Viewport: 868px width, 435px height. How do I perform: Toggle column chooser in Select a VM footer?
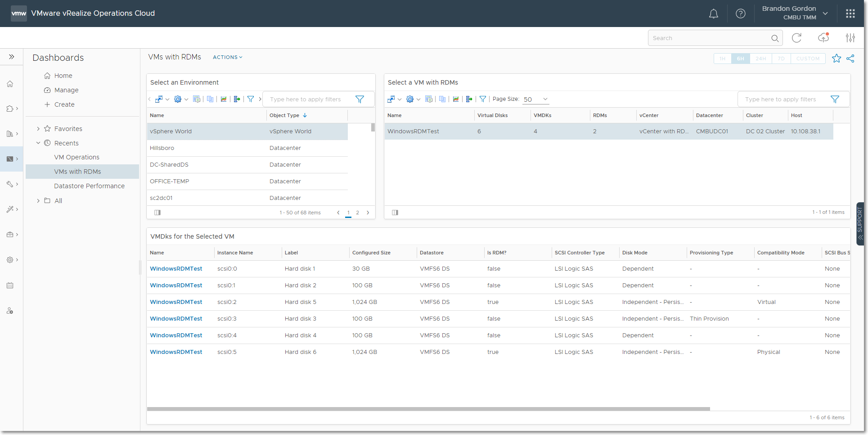395,213
